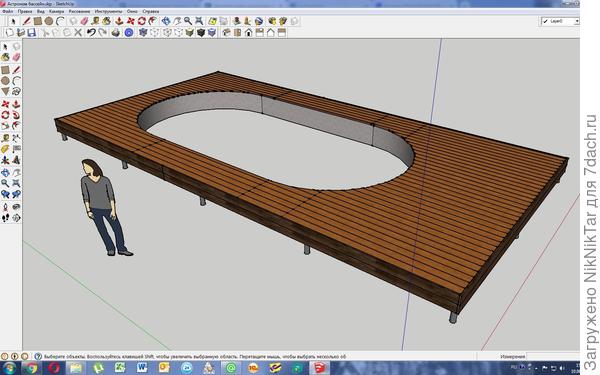Switch to SketchUp taskbar button
Screen dimensions: 600x375
coord(319,368)
